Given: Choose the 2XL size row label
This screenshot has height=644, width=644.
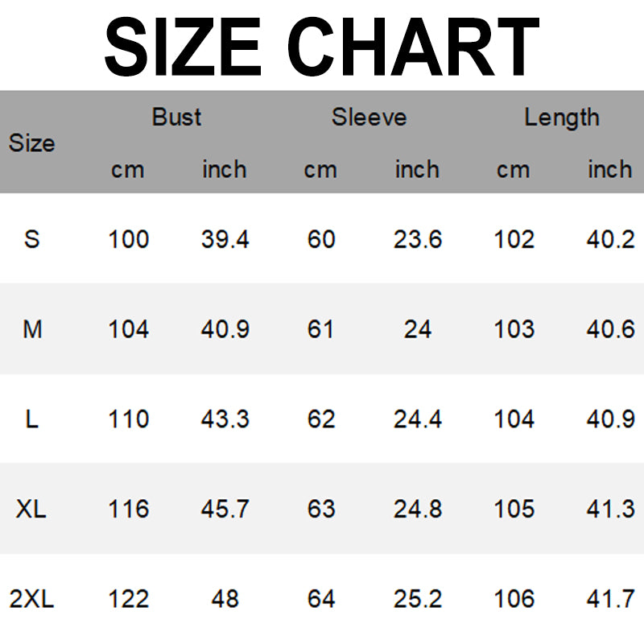Looking at the screenshot, I should [32, 599].
